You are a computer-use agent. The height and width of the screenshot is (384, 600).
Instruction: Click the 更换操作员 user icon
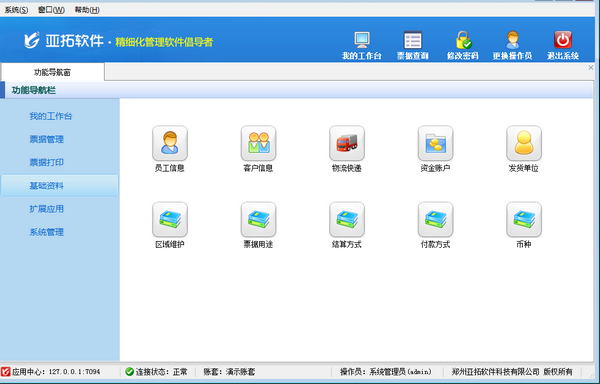[x=512, y=40]
